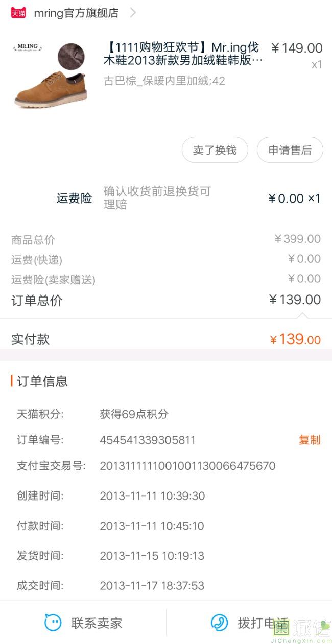Expand the store arrow chevron

133,13
